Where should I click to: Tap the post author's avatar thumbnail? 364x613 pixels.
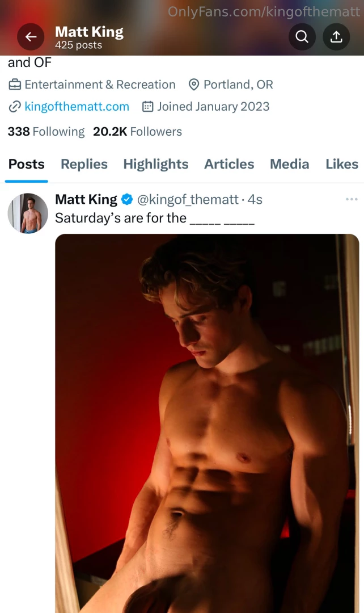click(28, 213)
